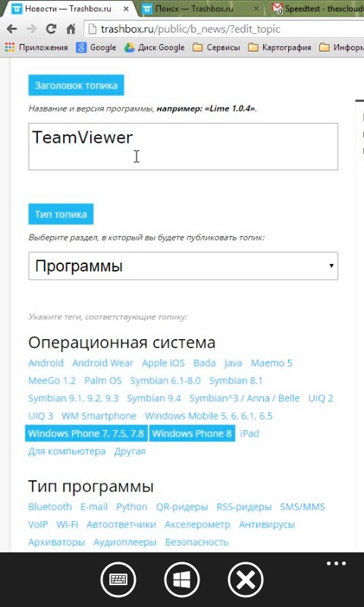This screenshot has height=607, width=364.
Task: Click the trashbox.ru address bar
Action: pyautogui.click(x=224, y=29)
